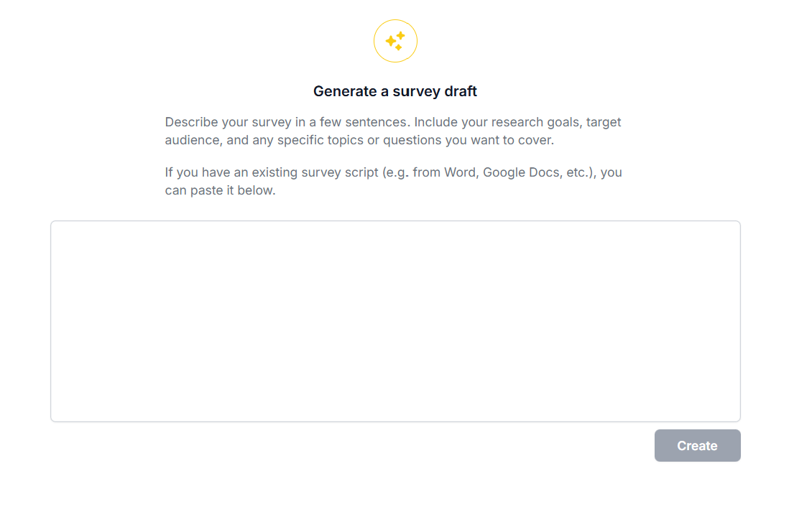
Task: Click the smallest sparkle inside the circle icon
Action: click(x=399, y=47)
